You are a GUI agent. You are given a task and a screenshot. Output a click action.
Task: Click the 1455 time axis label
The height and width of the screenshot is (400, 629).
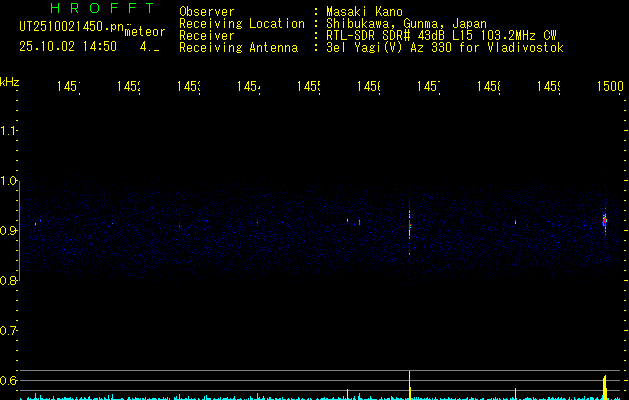pos(308,87)
